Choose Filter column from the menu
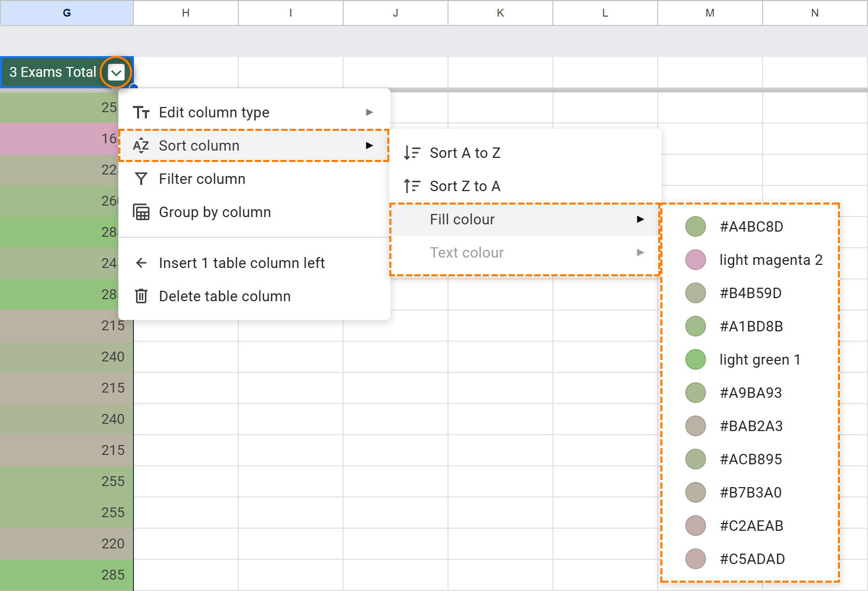Image resolution: width=868 pixels, height=591 pixels. 254,179
